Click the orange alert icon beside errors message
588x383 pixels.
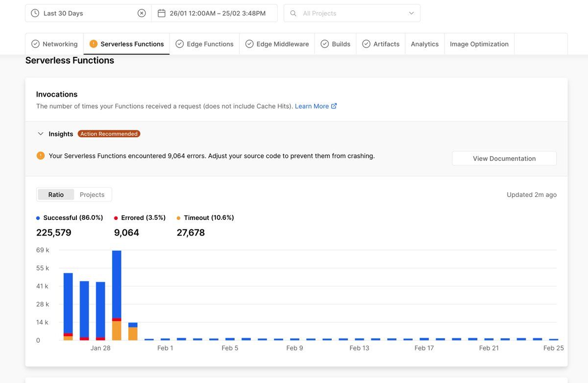(41, 156)
